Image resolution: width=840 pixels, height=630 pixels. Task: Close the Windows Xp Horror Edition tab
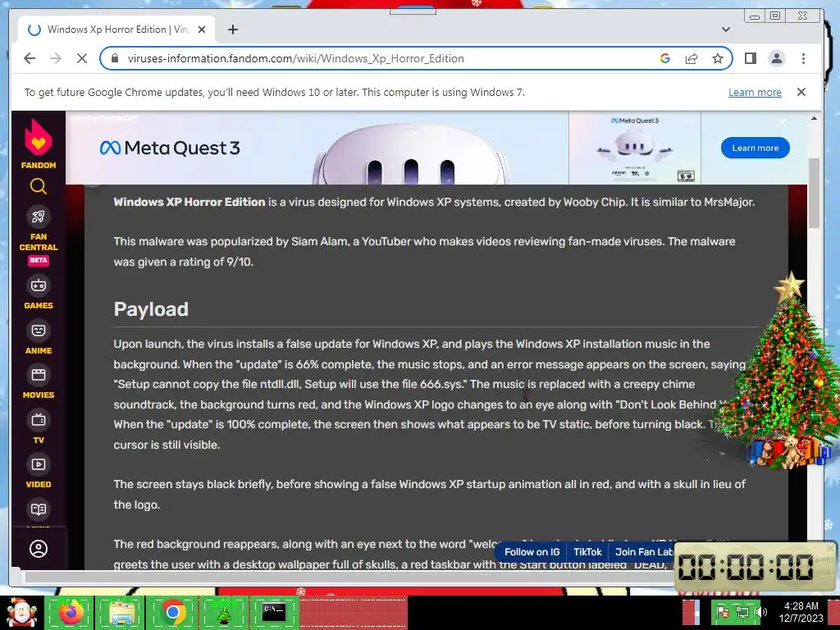[x=202, y=30]
